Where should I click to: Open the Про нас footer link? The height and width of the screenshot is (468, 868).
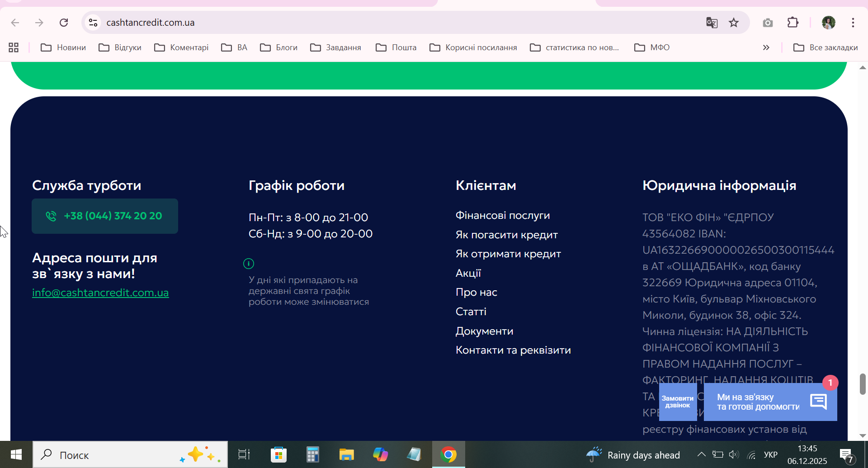tap(476, 293)
